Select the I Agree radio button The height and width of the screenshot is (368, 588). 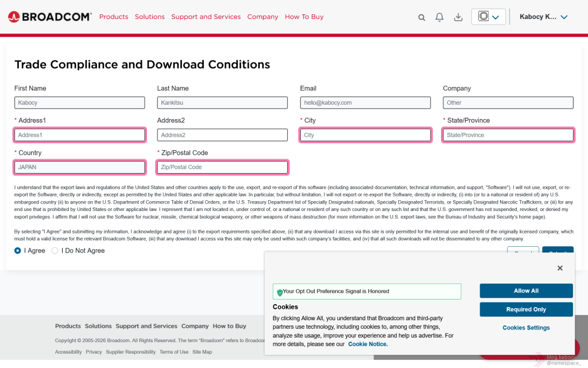pyautogui.click(x=18, y=251)
